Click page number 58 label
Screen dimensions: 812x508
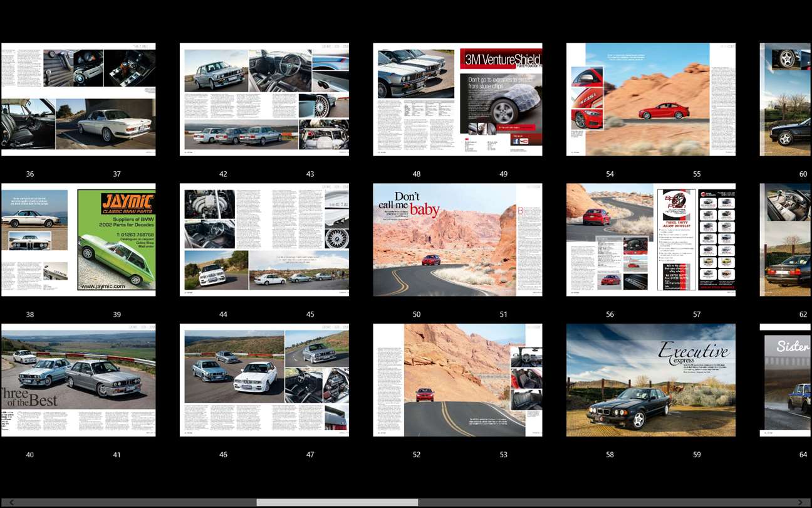click(x=610, y=455)
